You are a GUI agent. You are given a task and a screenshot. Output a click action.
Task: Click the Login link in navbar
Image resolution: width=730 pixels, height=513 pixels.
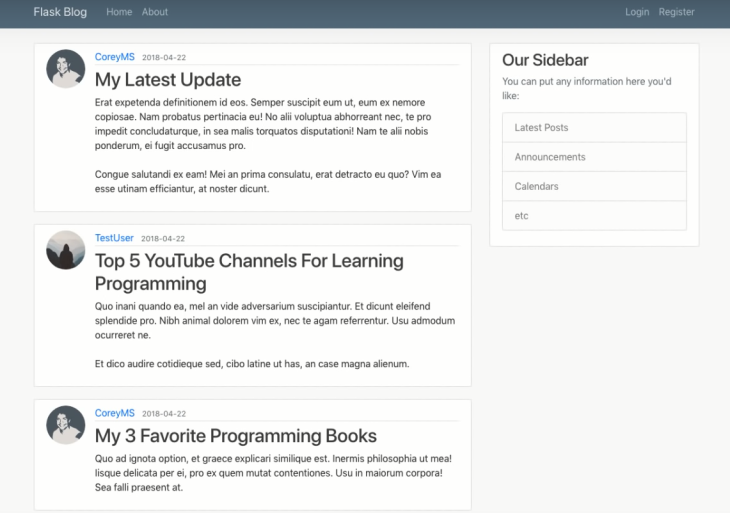coord(637,12)
